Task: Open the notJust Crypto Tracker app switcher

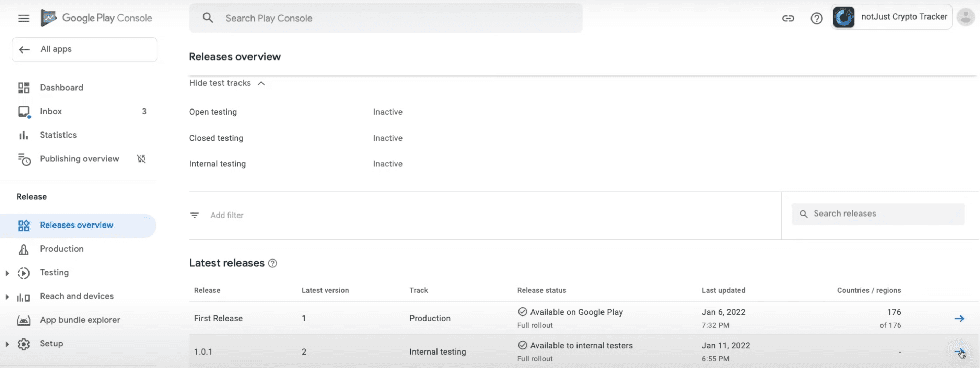Action: coord(891,17)
